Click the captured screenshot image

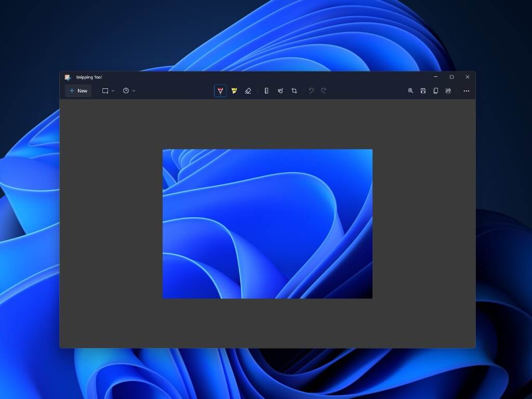[x=268, y=224]
